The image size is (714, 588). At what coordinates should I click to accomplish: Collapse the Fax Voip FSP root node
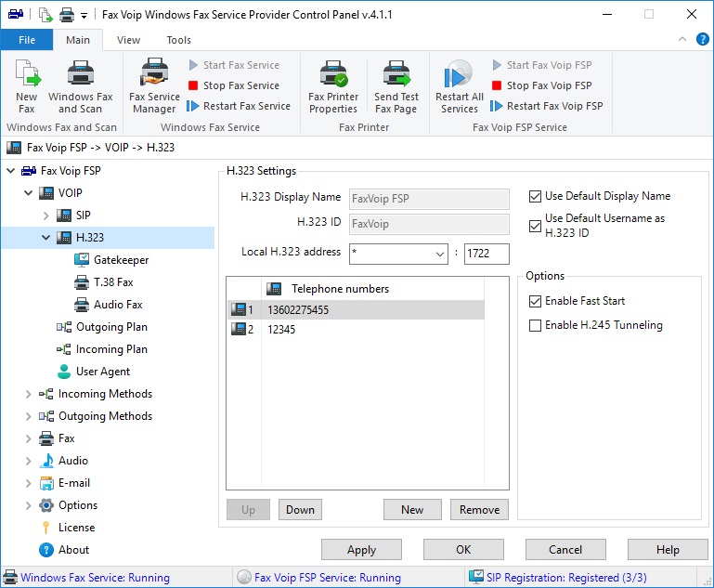click(x=11, y=171)
